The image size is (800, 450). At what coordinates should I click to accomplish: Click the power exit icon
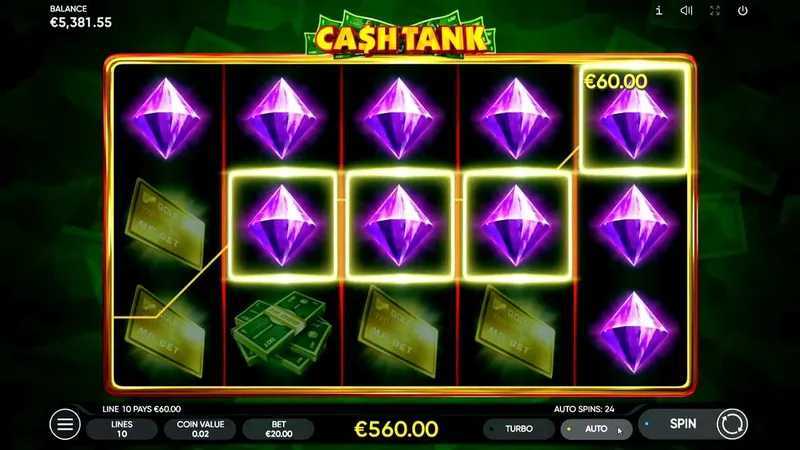pos(743,10)
